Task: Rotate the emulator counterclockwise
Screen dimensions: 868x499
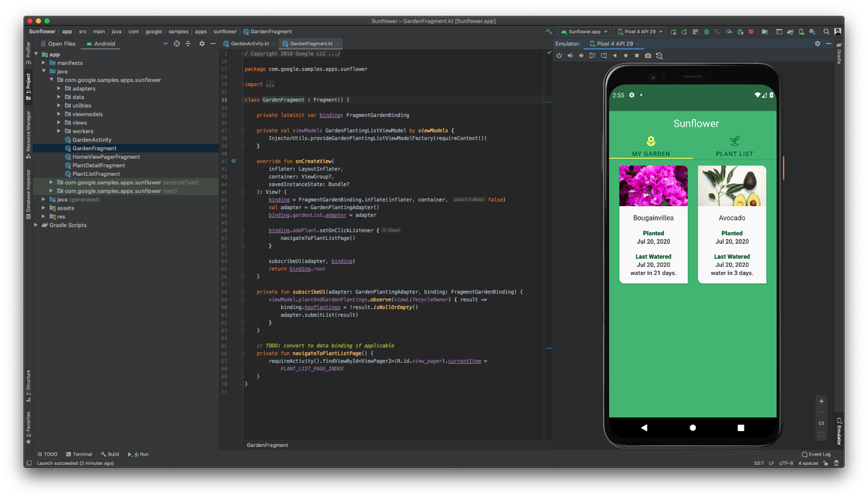Action: click(593, 55)
